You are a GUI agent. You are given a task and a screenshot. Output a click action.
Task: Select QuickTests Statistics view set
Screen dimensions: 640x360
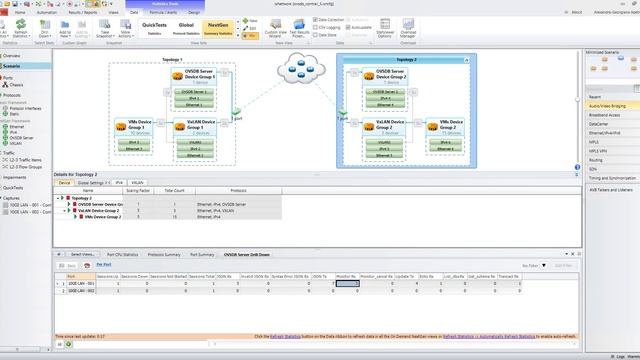pos(154,29)
